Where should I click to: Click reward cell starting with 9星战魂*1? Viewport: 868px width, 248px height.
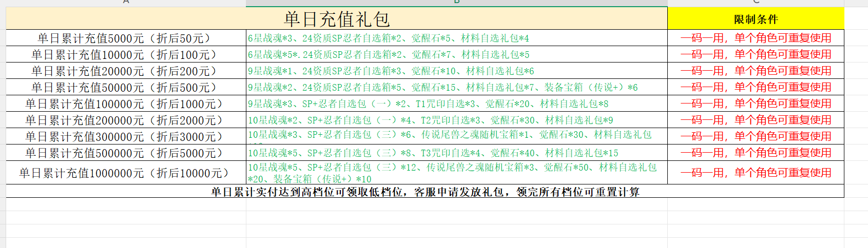pos(391,71)
